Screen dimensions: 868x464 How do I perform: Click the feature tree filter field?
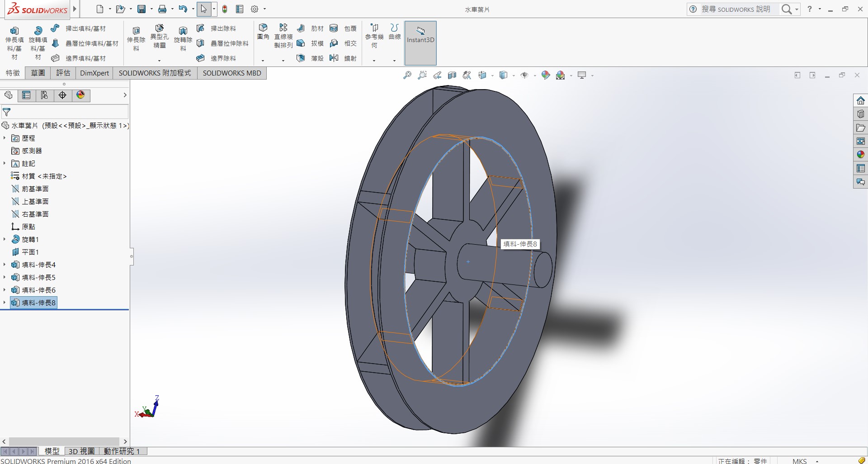point(65,112)
